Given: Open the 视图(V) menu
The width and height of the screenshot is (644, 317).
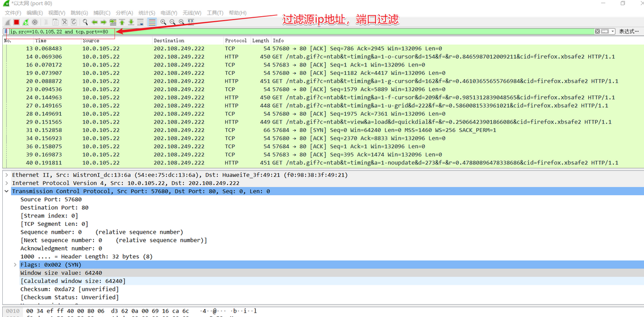Looking at the screenshot, I should (56, 13).
